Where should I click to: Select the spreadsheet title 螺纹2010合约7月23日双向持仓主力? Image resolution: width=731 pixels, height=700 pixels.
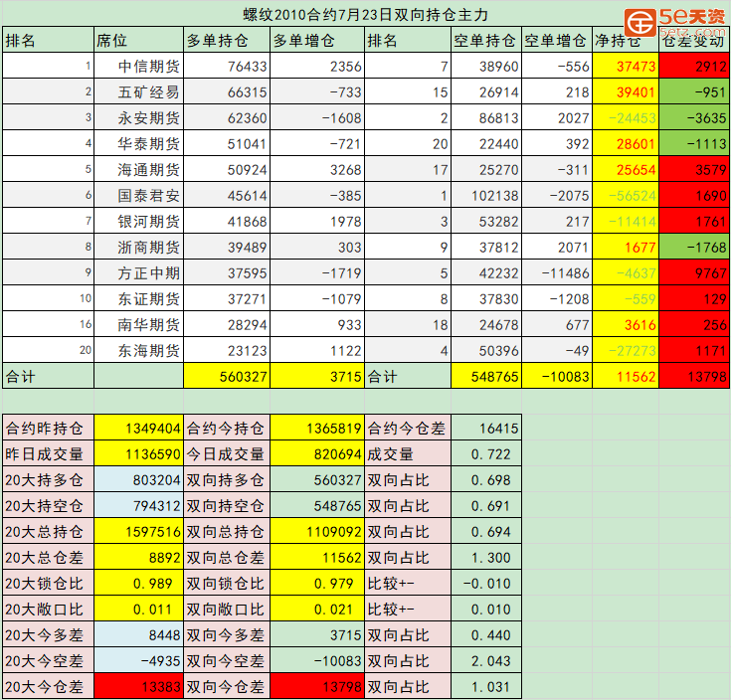pos(366,14)
